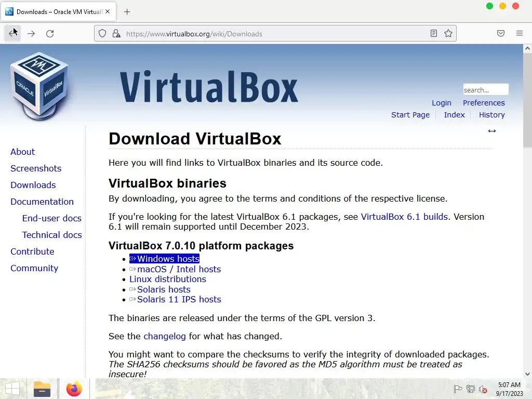
Task: Click the browser forward arrow
Action: [31, 34]
